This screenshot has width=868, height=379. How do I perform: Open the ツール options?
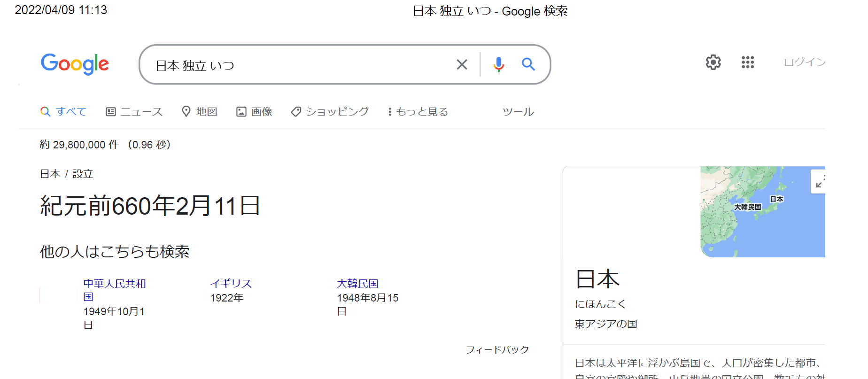518,112
